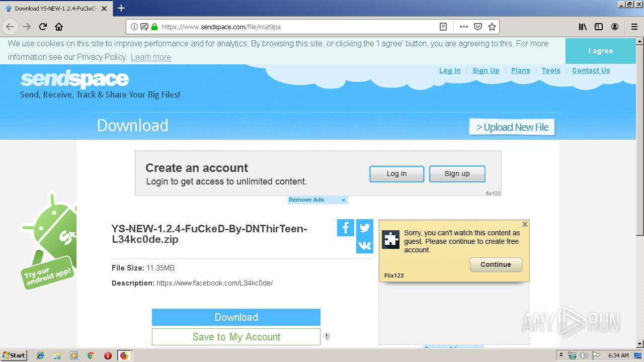Screen dimensions: 644x362
Task: Show the sidebars icon
Action: 599,27
